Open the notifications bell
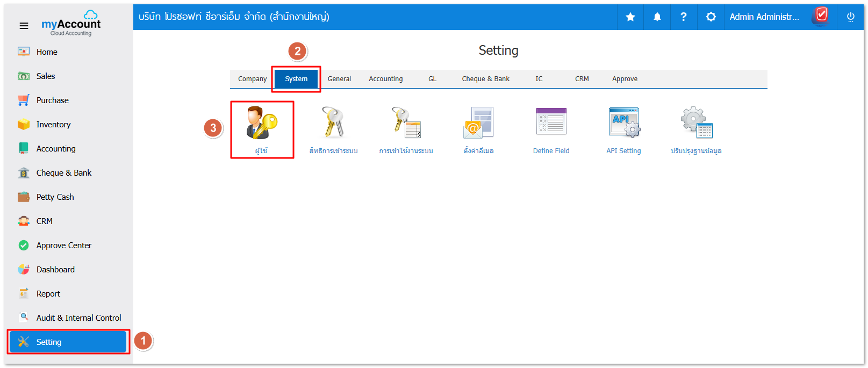868x368 pixels. pos(657,17)
